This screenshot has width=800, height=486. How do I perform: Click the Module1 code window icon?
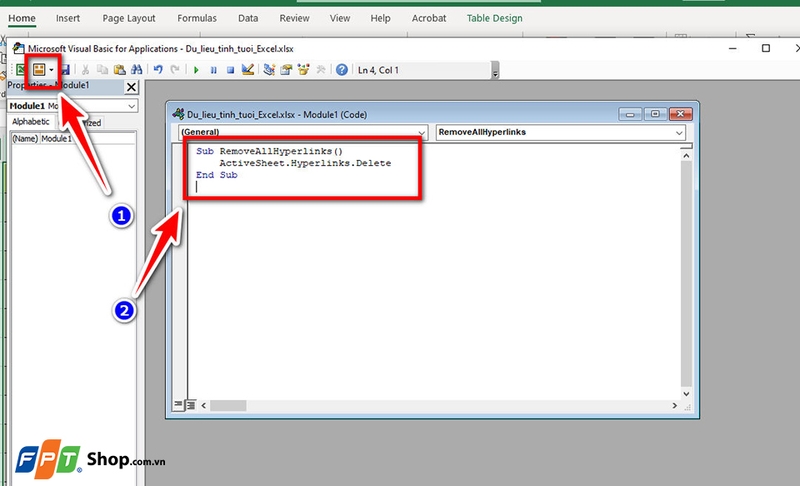coord(179,114)
